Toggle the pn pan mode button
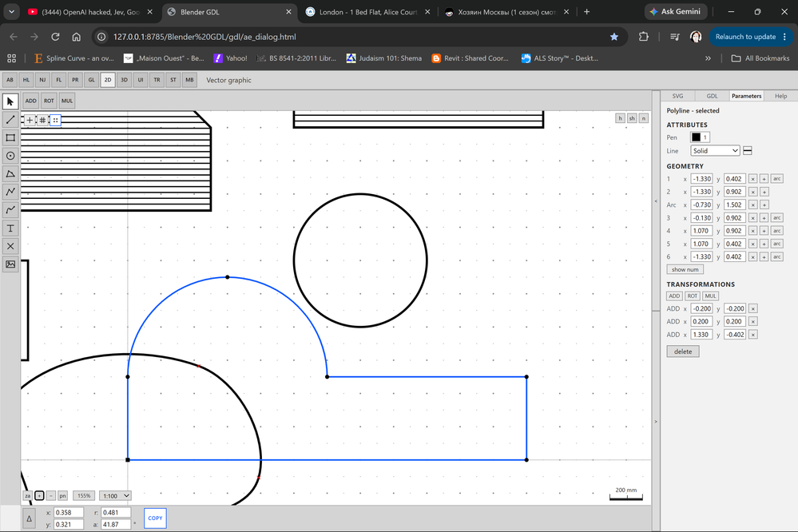 click(x=62, y=496)
